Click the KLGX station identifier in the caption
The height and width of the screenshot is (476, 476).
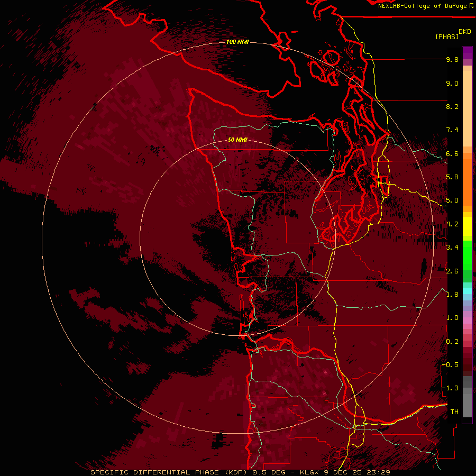point(309,472)
